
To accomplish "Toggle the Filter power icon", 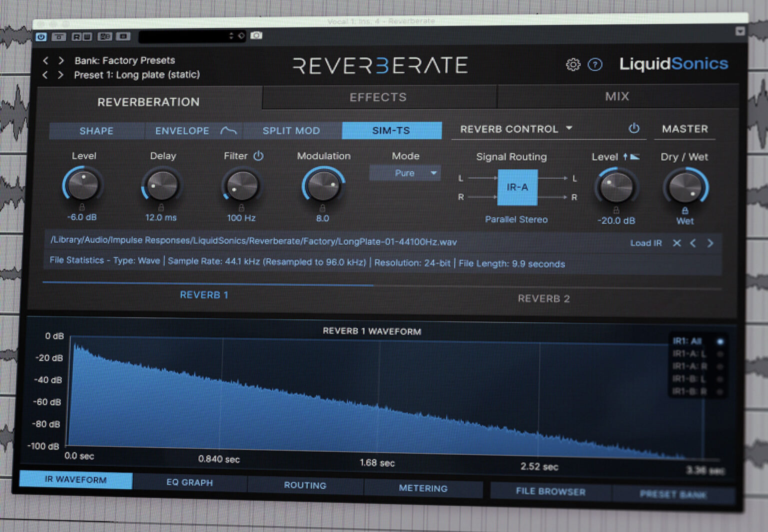I will click(x=259, y=156).
